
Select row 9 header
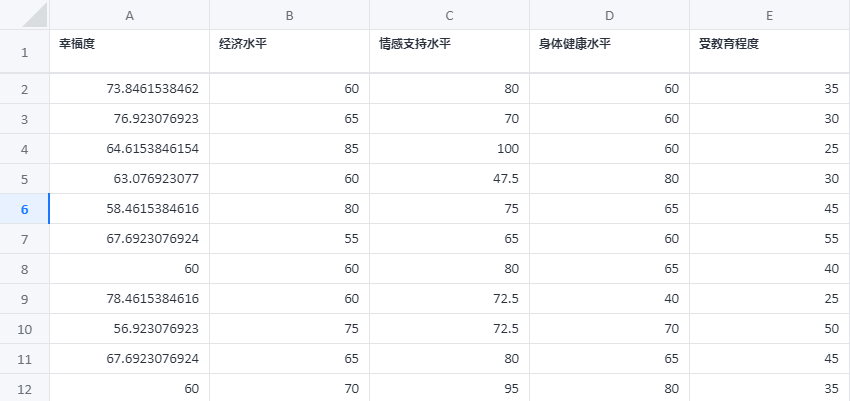coord(24,299)
